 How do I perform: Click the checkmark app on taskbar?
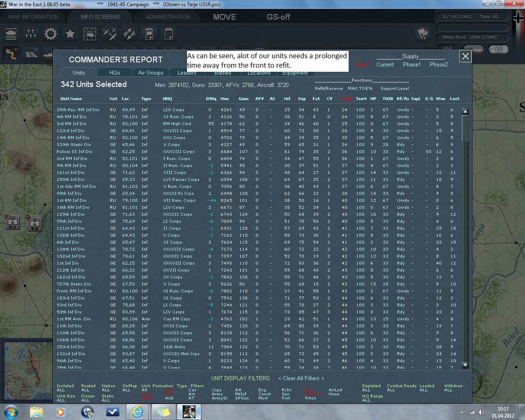click(x=113, y=411)
